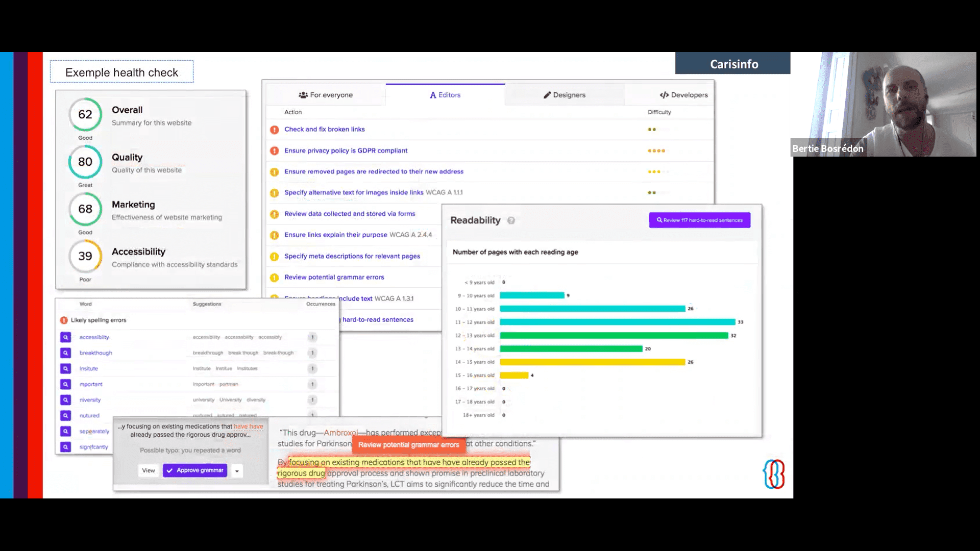
Task: Click the misspelled word 'niversity'
Action: [x=90, y=400]
